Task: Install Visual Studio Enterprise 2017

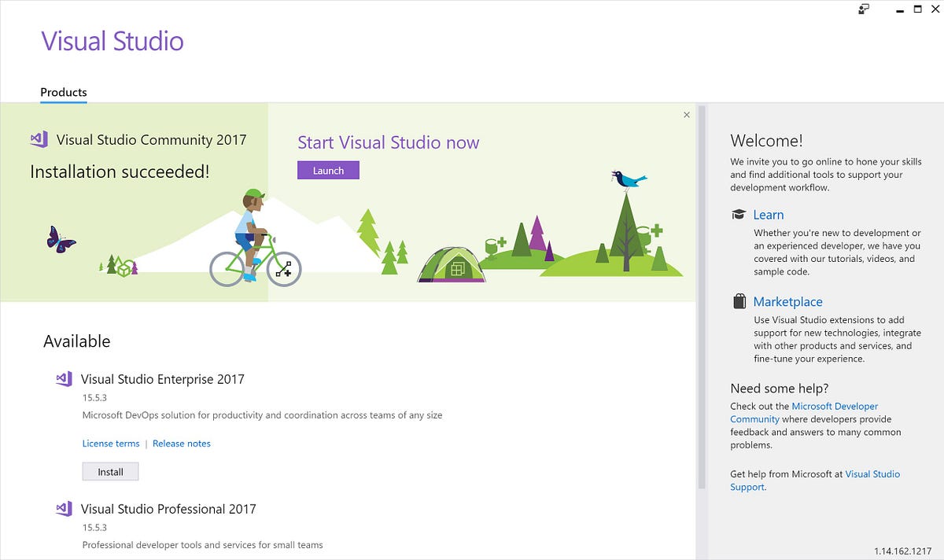Action: [110, 471]
